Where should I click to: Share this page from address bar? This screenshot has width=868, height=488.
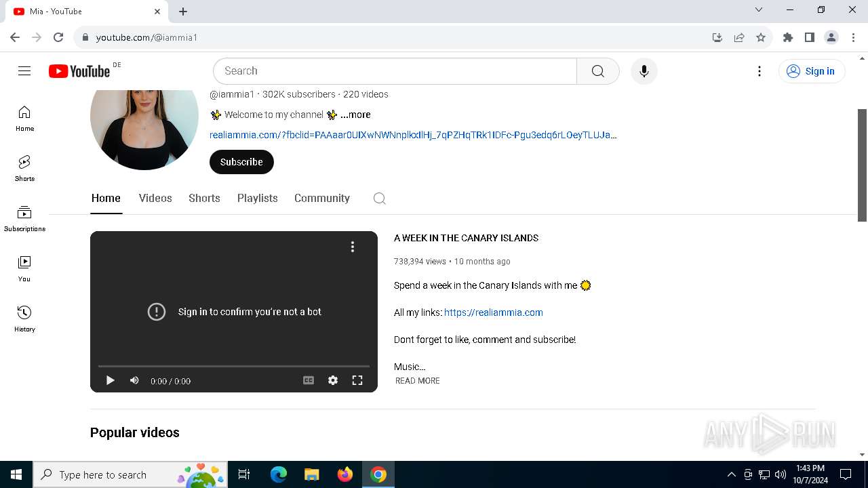[739, 37]
